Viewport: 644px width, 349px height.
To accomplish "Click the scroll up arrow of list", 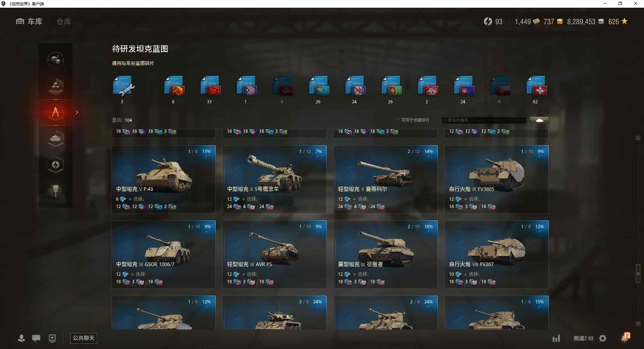I will point(638,138).
